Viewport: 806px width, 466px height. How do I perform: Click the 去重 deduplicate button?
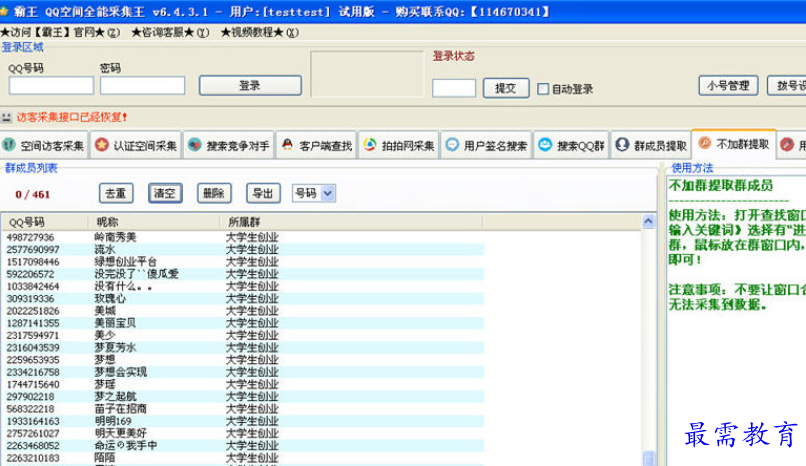(x=116, y=193)
